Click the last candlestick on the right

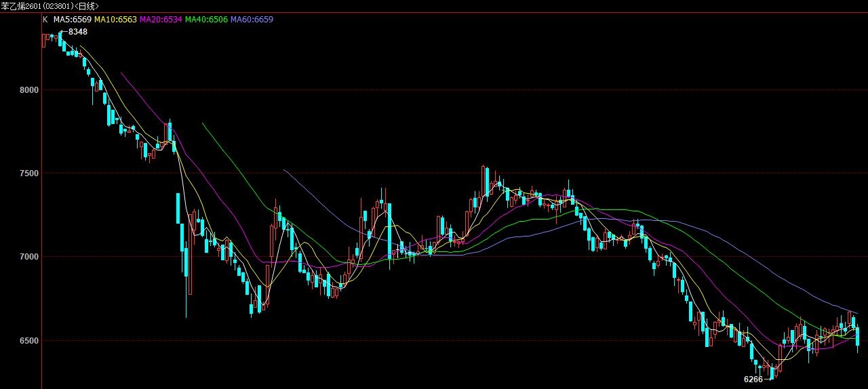(x=858, y=336)
